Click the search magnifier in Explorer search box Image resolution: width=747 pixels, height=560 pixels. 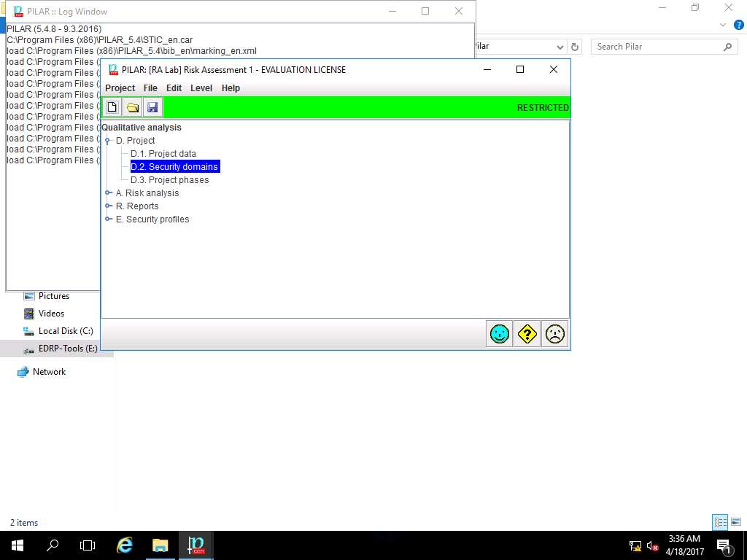click(727, 47)
